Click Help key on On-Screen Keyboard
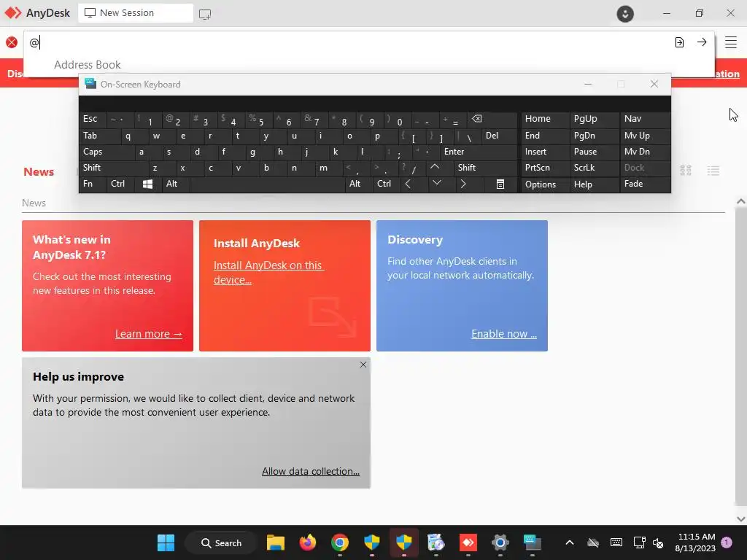Screen dimensions: 747x560 [593, 184]
